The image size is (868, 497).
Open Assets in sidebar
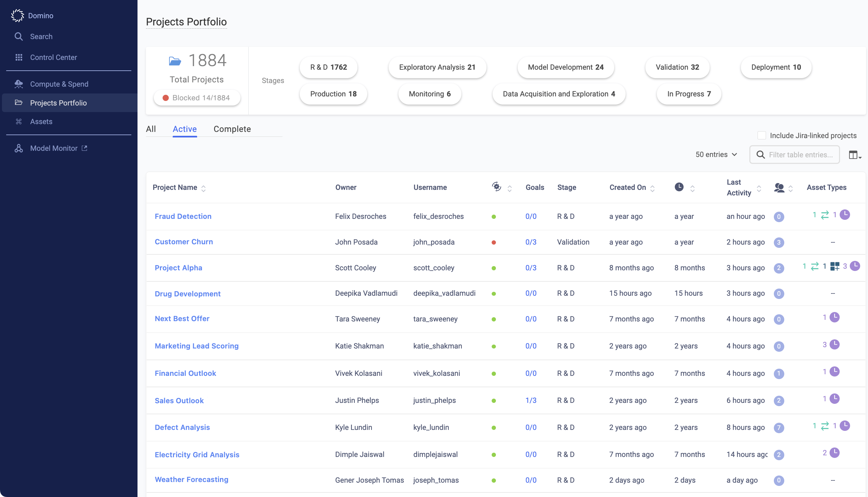coord(41,121)
